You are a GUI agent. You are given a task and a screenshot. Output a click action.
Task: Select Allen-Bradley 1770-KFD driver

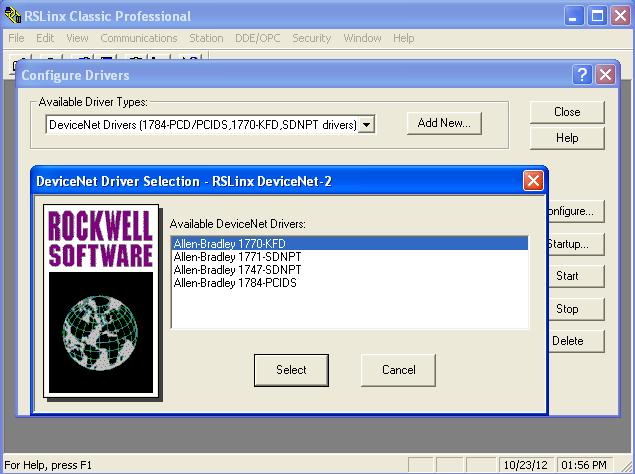[349, 243]
